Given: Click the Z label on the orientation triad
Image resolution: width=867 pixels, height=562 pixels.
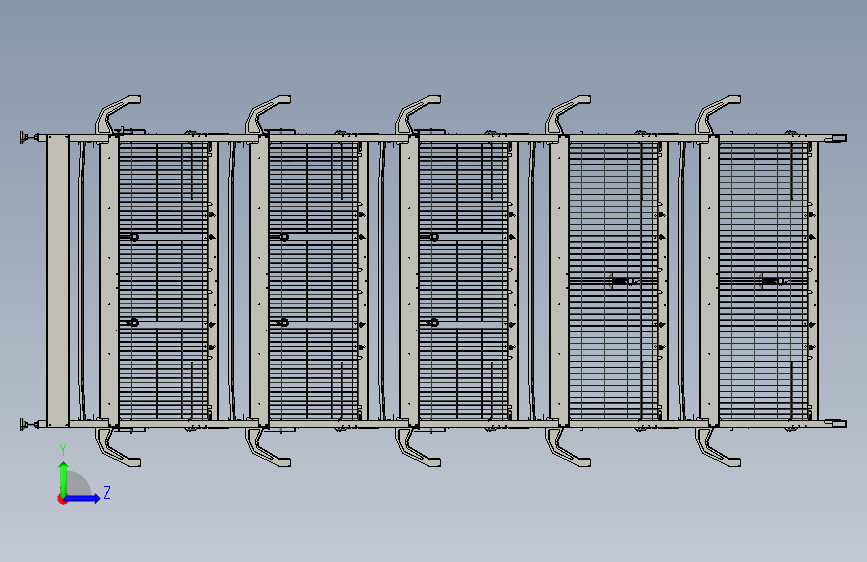Looking at the screenshot, I should point(107,492).
